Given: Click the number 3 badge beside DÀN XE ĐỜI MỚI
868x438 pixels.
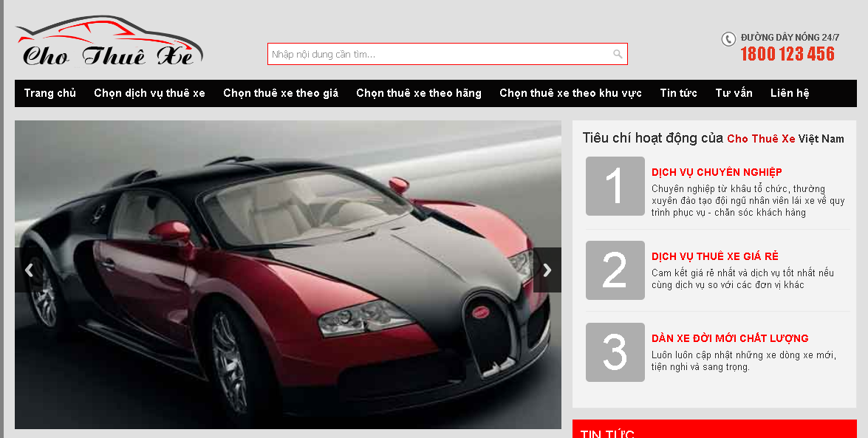Looking at the screenshot, I should 615,352.
